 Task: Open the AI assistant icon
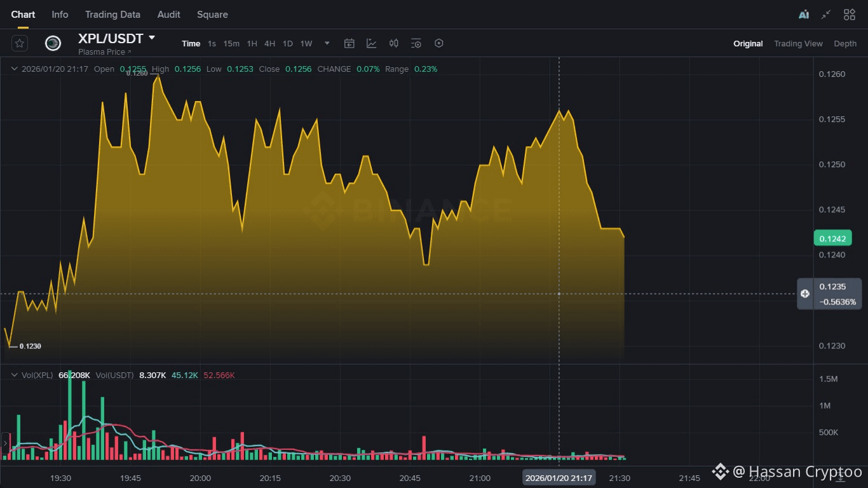804,14
